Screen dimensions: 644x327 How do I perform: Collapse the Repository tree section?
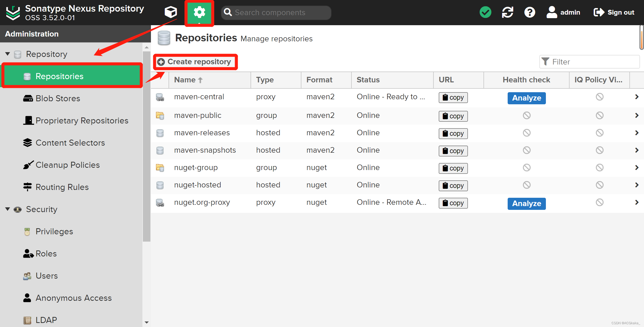(8, 54)
